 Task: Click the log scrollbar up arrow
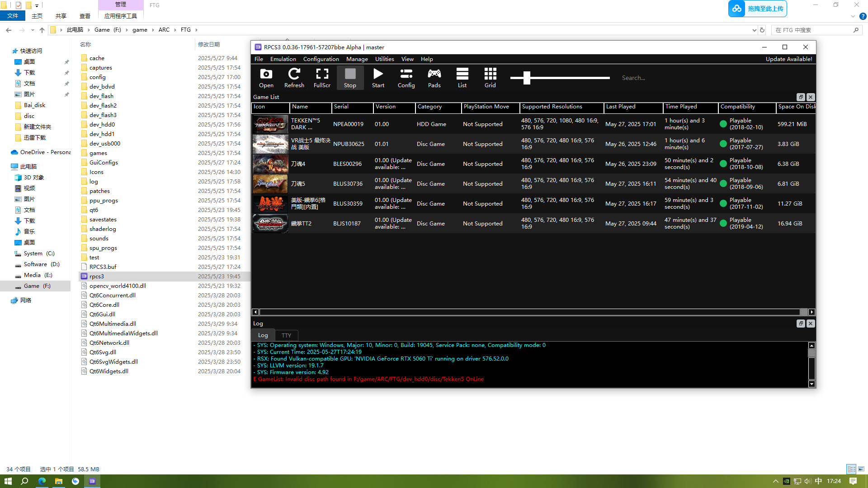[x=811, y=346]
